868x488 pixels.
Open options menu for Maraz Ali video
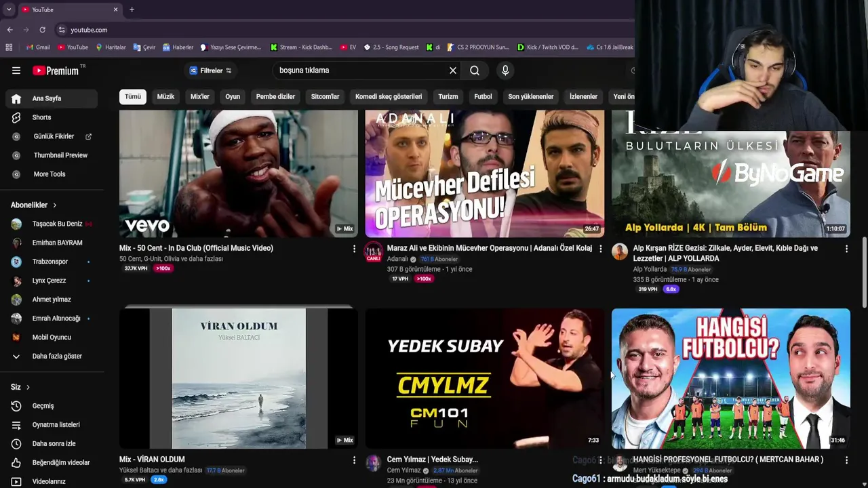600,249
